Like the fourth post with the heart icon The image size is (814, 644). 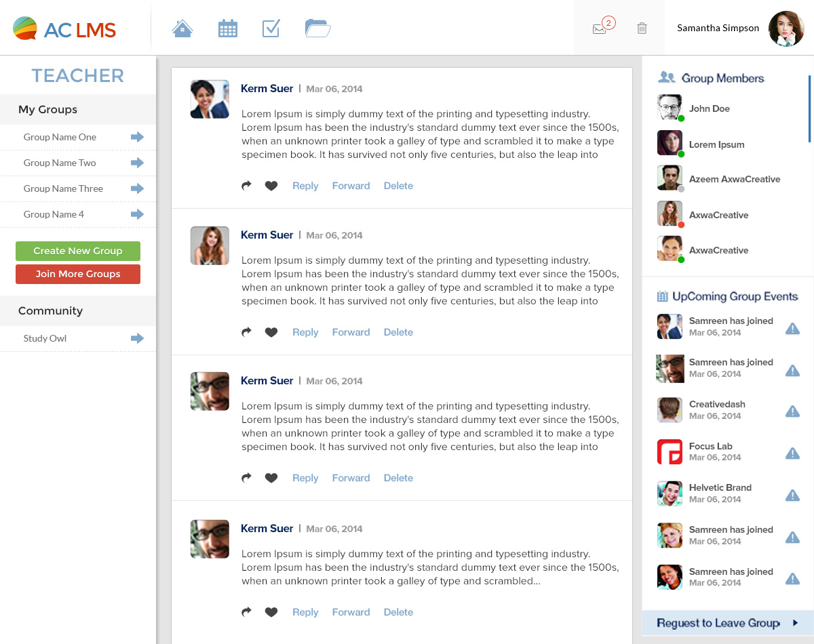(x=271, y=612)
